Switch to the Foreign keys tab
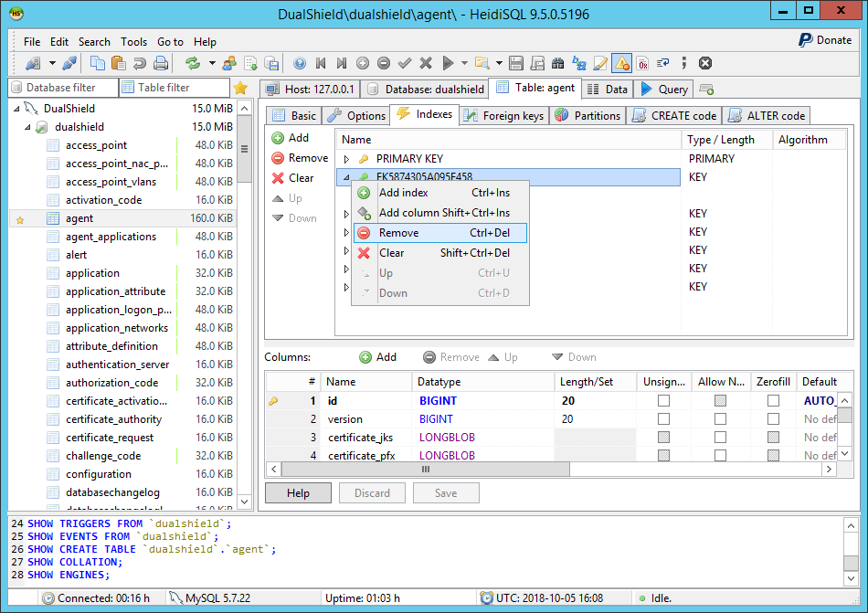This screenshot has width=868, height=613. pos(503,115)
